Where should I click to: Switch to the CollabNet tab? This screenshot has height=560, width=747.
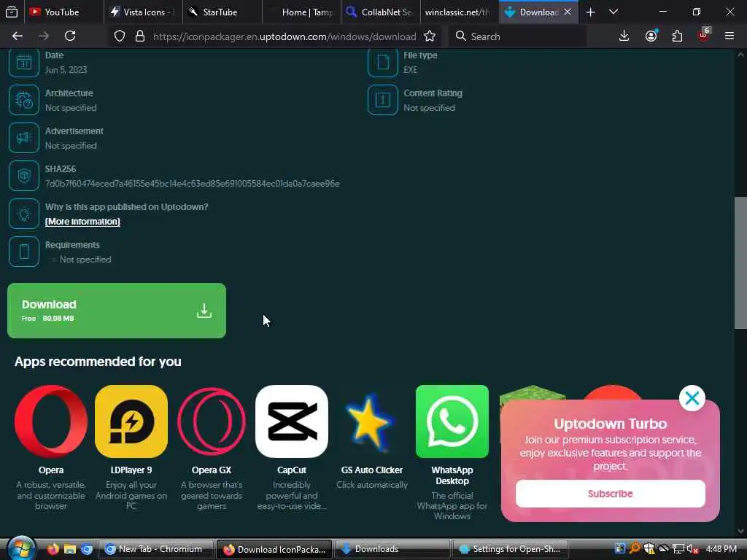380,12
